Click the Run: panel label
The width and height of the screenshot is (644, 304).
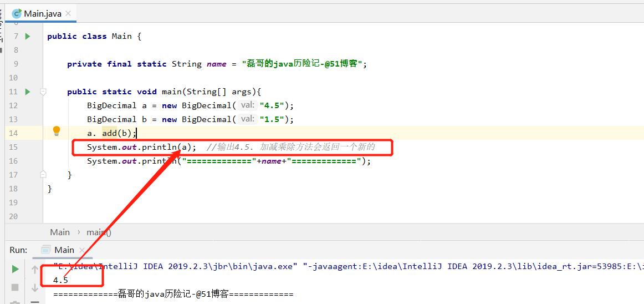click(x=18, y=250)
